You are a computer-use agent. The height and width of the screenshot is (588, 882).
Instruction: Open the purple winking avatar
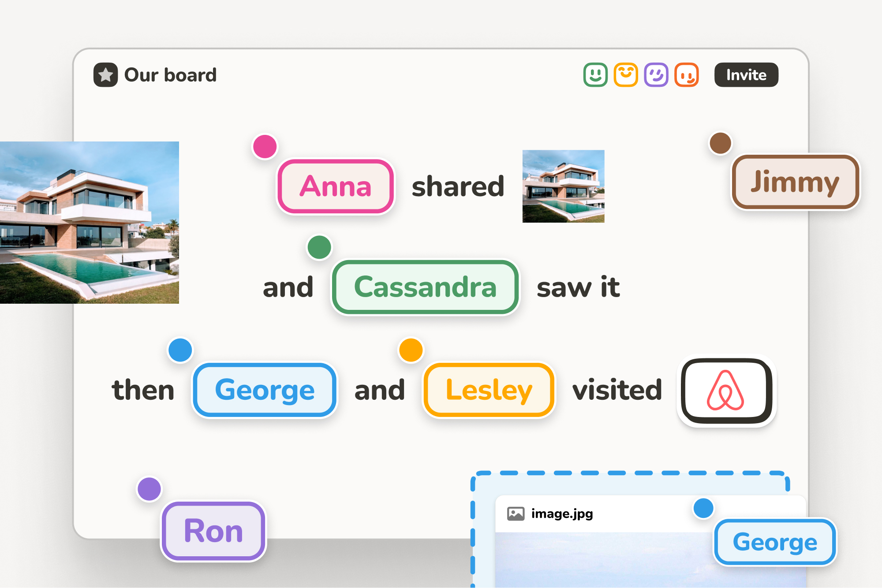point(656,75)
